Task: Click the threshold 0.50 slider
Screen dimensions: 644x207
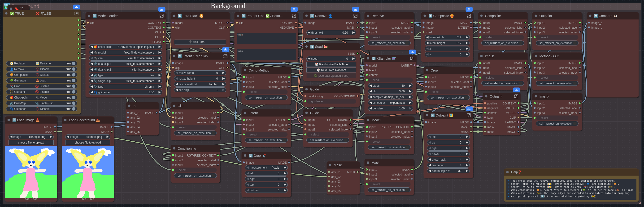Action: 331,32
